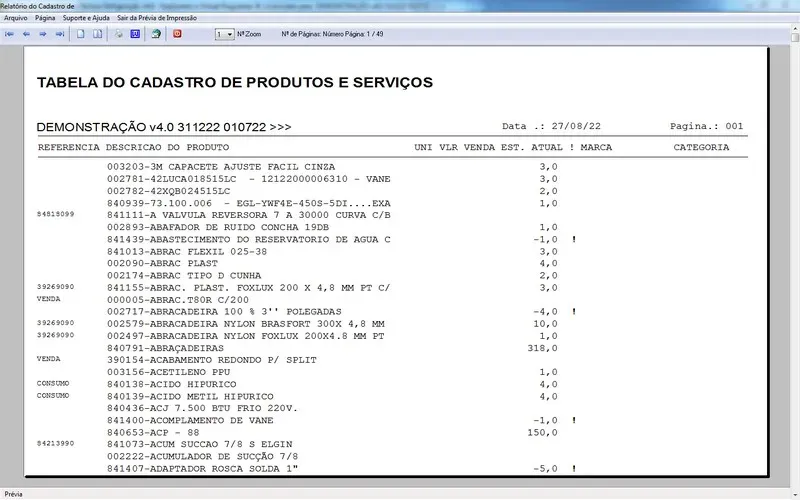800x500 pixels.
Task: Click the printer icon to print
Action: (x=119, y=34)
